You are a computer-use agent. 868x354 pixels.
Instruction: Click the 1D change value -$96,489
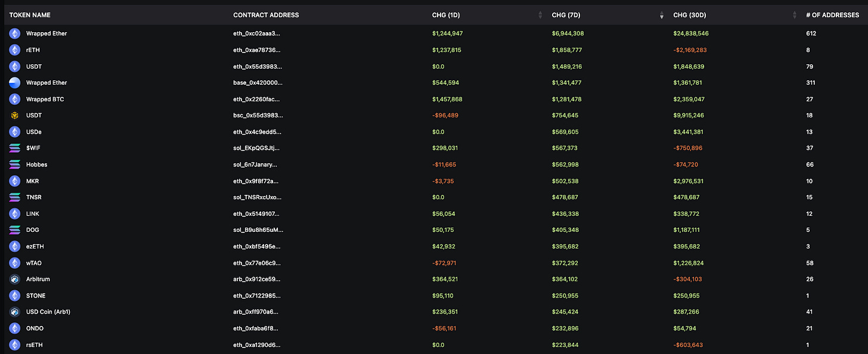(445, 116)
